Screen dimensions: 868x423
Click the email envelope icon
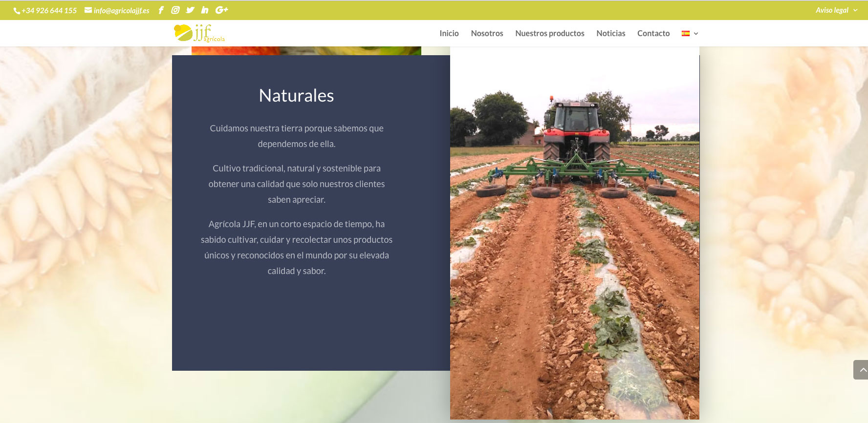tap(88, 10)
